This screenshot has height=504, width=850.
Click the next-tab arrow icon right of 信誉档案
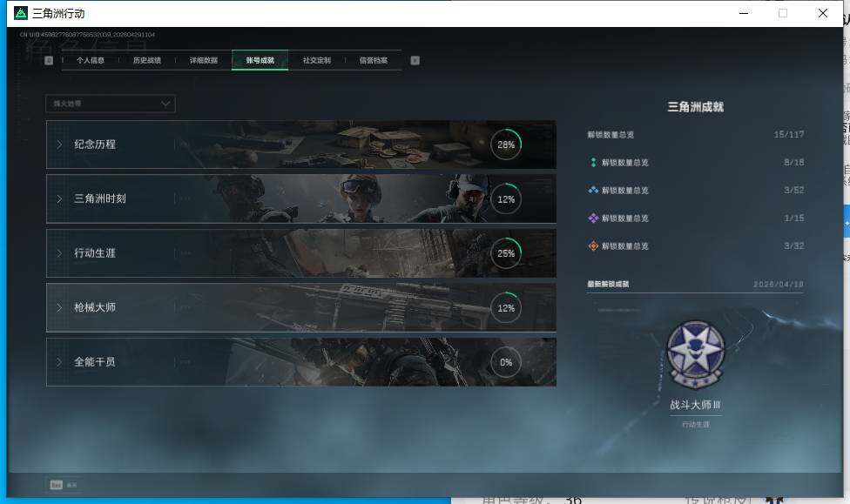coord(415,61)
